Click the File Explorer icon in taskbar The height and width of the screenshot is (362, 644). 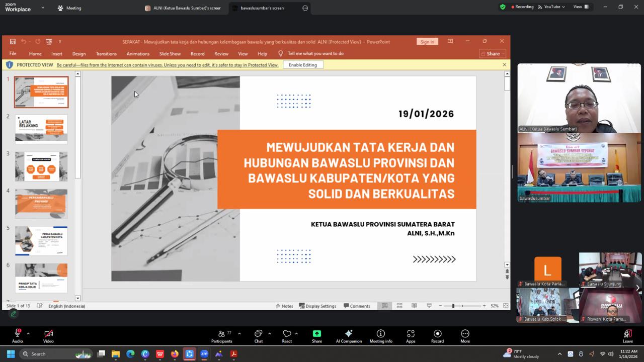click(x=116, y=354)
